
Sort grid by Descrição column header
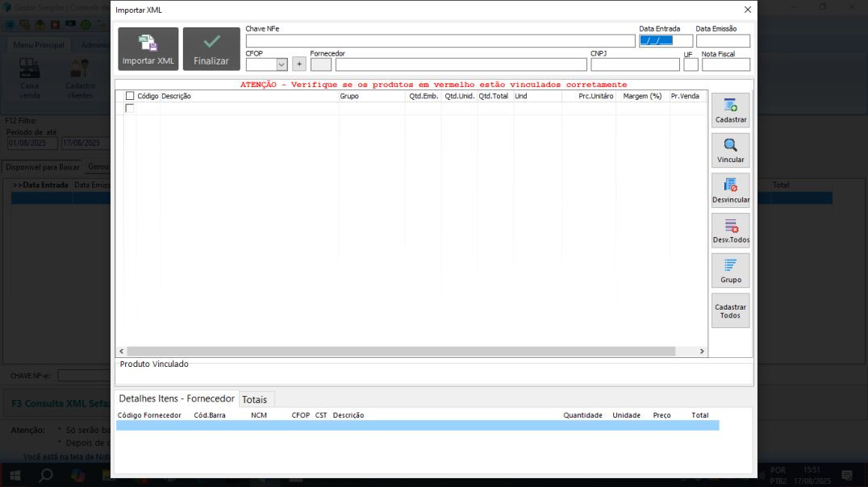pyautogui.click(x=176, y=96)
